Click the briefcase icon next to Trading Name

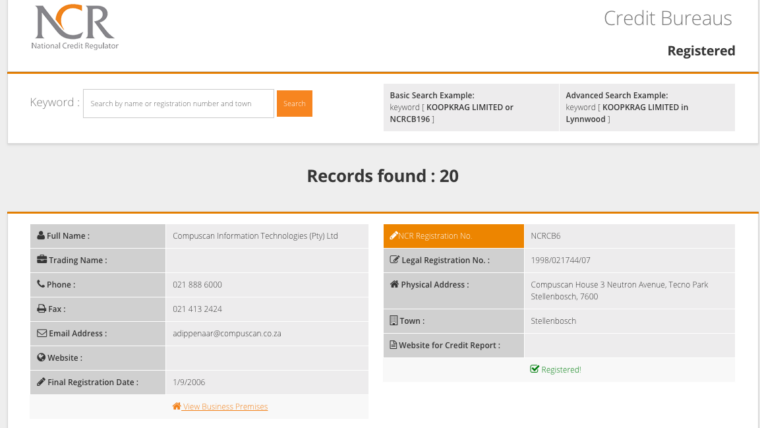[42, 259]
